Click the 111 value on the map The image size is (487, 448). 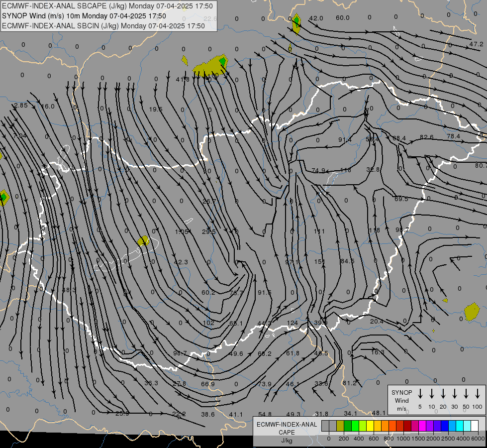tap(319, 231)
